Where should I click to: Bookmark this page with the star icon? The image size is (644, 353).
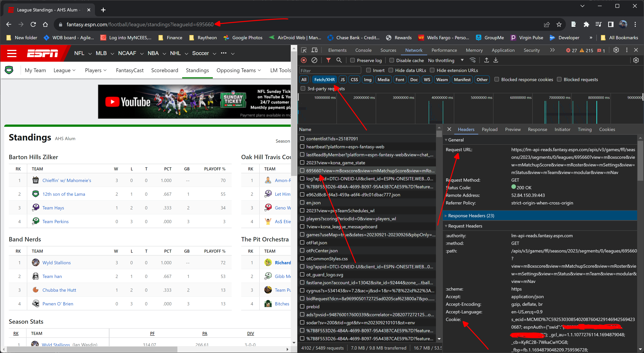pyautogui.click(x=559, y=25)
